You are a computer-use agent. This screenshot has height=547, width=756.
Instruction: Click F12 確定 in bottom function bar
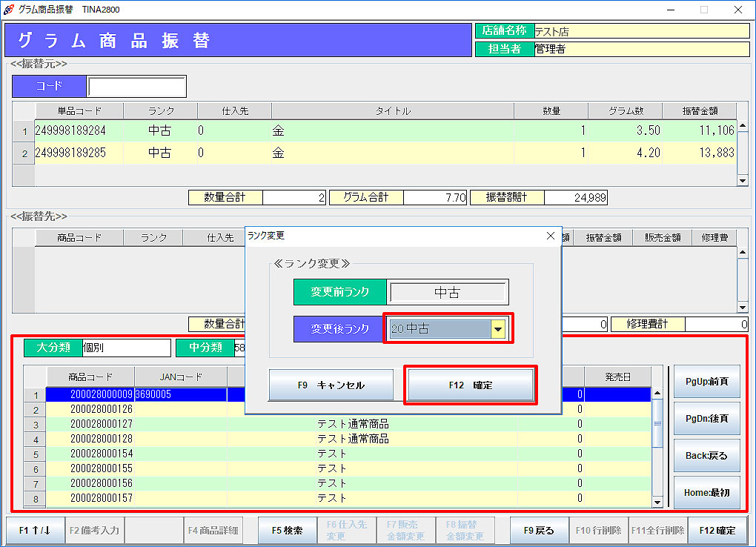[x=717, y=531]
